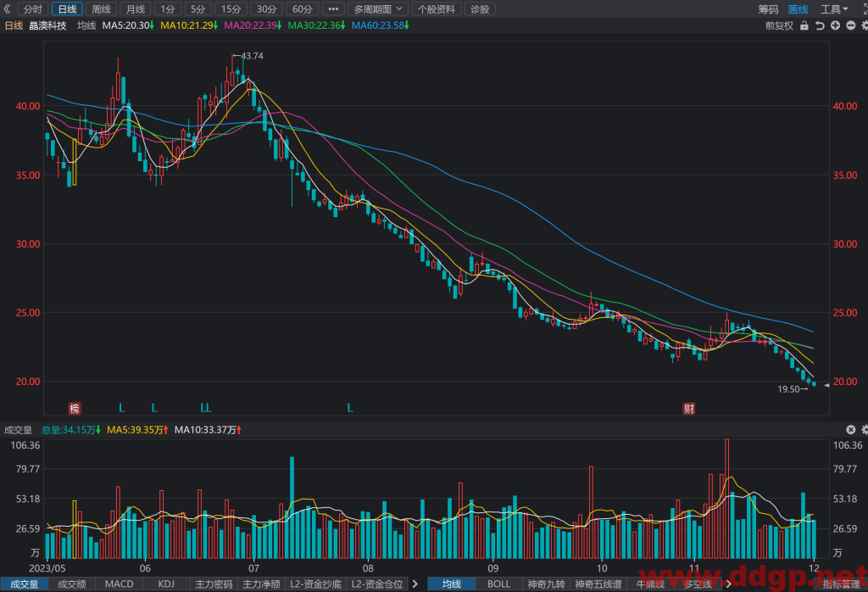The image size is (868, 592).
Task: Select the 30分 period
Action: (x=267, y=8)
